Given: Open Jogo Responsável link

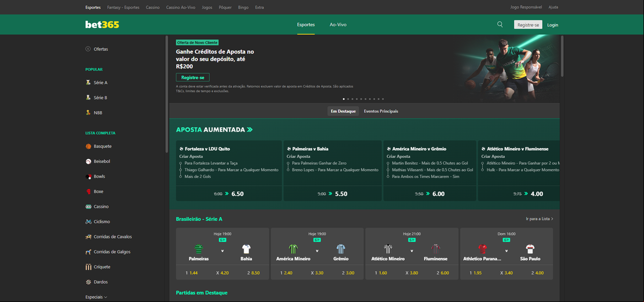Looking at the screenshot, I should click(526, 8).
